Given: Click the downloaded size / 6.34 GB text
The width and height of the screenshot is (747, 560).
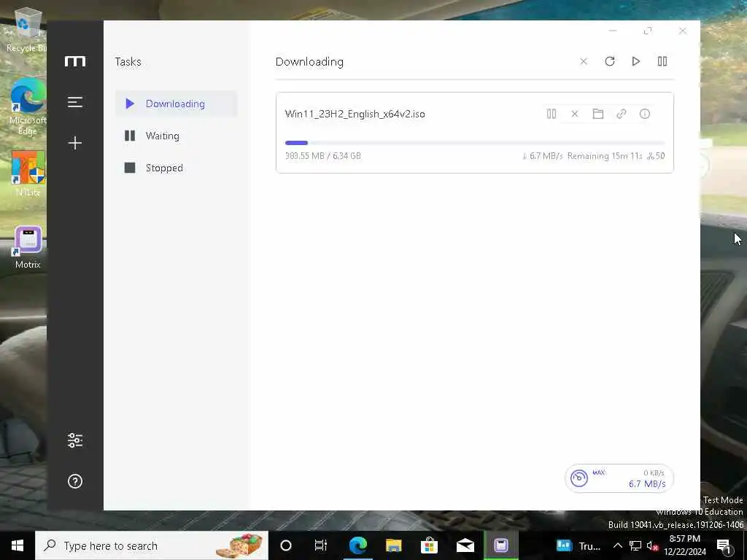Looking at the screenshot, I should pyautogui.click(x=323, y=156).
